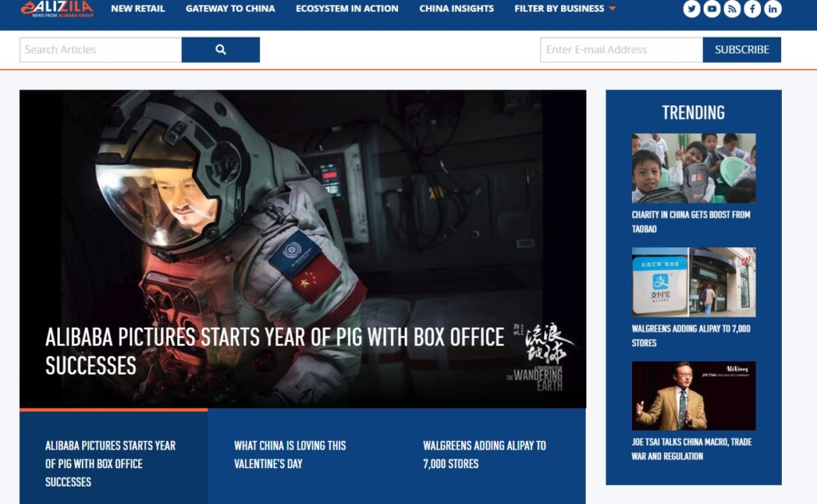Open the New Retail menu section
The height and width of the screenshot is (504, 817).
tap(137, 8)
